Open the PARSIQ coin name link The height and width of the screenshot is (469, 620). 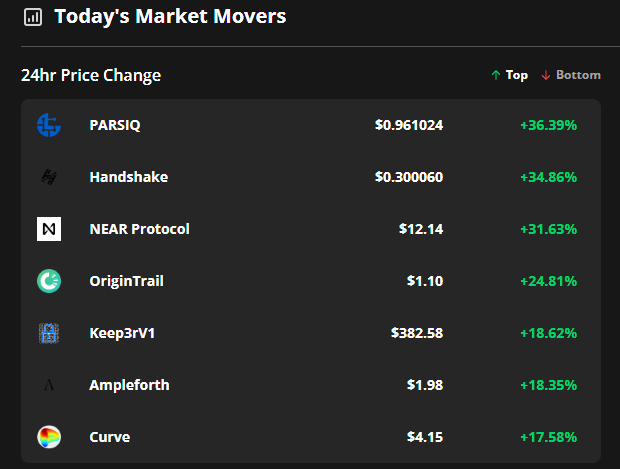point(115,125)
